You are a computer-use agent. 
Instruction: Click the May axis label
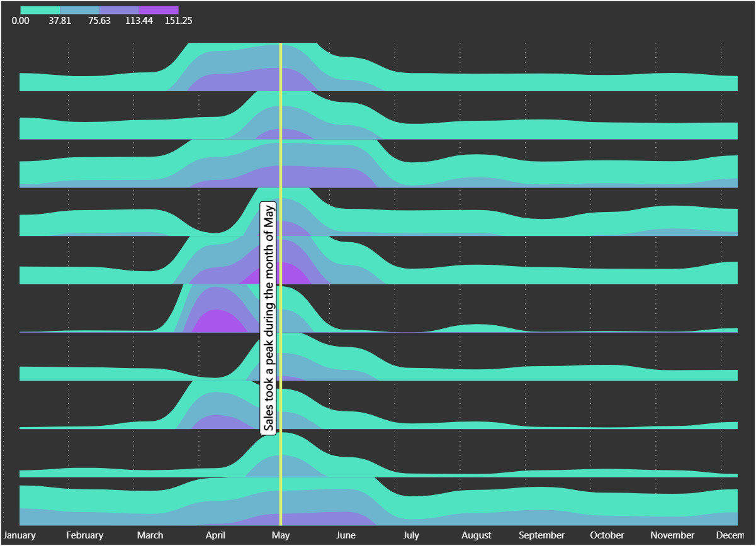[281, 535]
